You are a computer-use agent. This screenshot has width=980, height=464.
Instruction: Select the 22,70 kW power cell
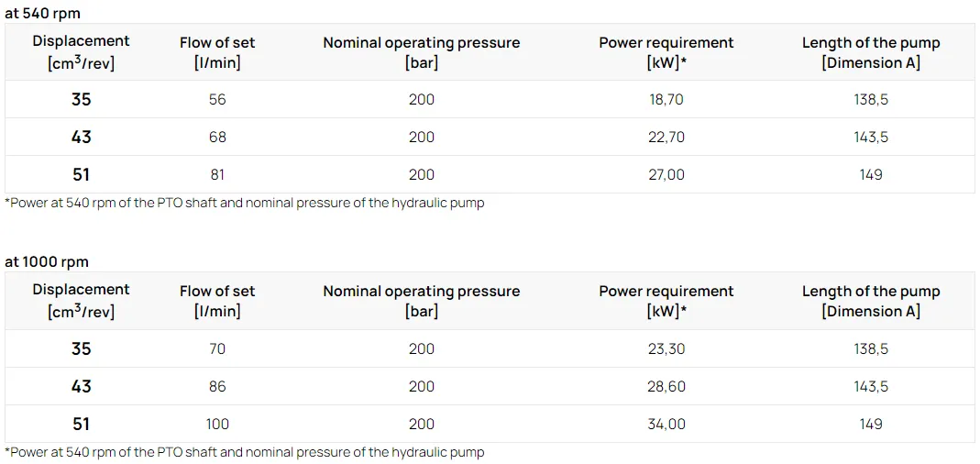tap(666, 137)
